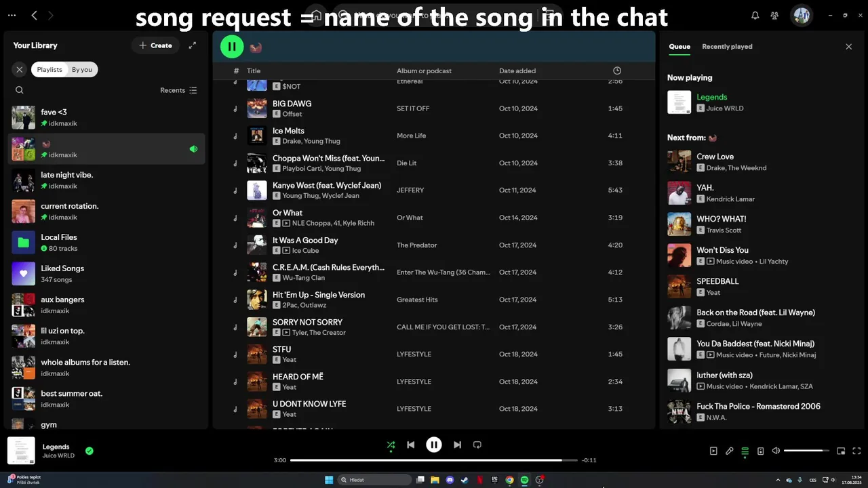Open Discord from the taskbar

pos(450,480)
